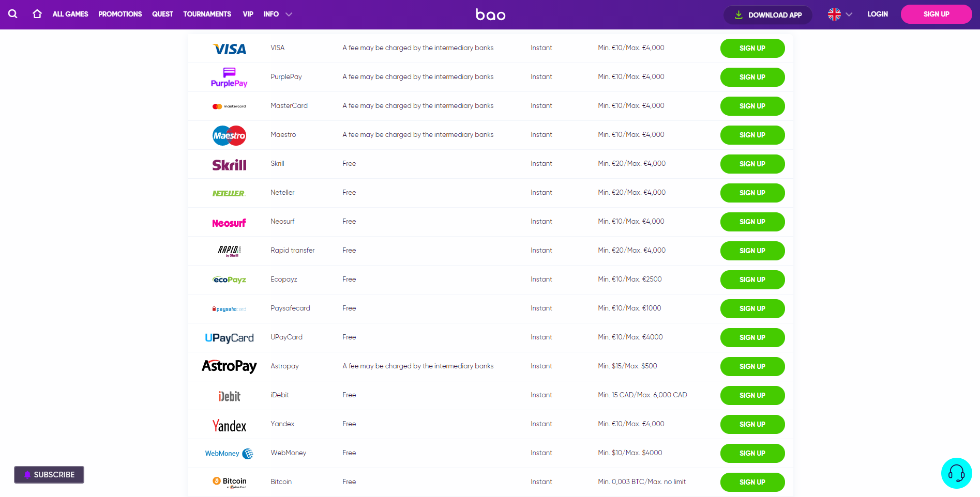Click SIGN UP in the iDebit row
Screen dimensions: 980x497
coord(752,395)
